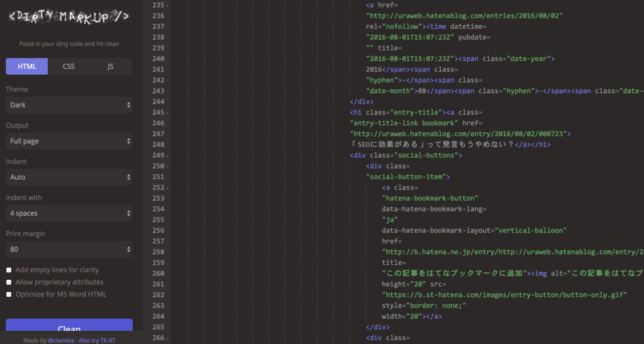This screenshot has height=344, width=644.
Task: Click line number 248 in gutter
Action: 158,145
